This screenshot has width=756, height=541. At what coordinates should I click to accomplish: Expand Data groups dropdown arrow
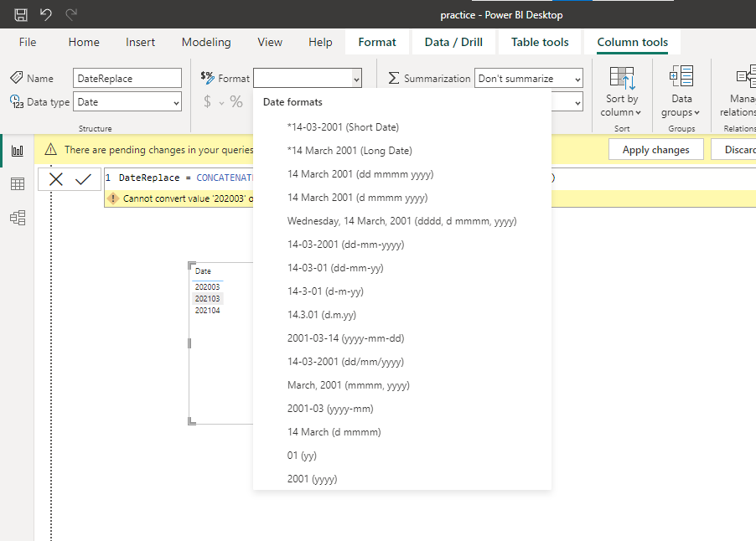coord(696,113)
